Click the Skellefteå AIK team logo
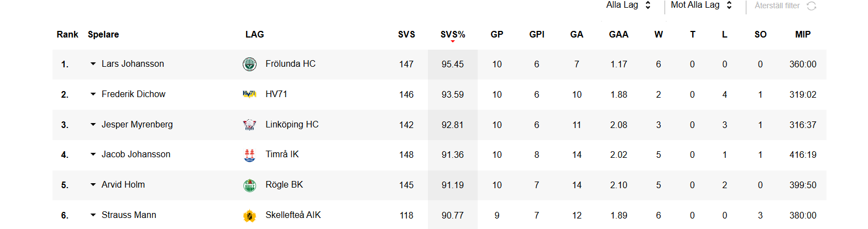Screen dimensions: 868x229 point(249,216)
